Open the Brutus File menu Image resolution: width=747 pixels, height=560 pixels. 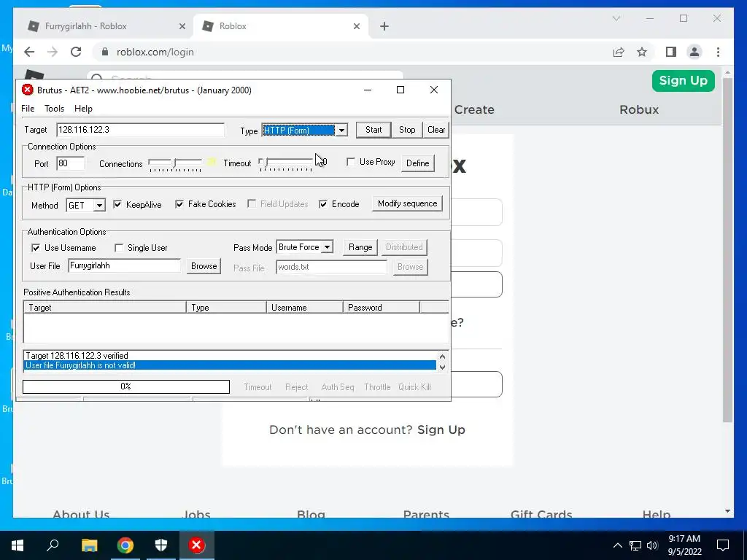pos(28,109)
